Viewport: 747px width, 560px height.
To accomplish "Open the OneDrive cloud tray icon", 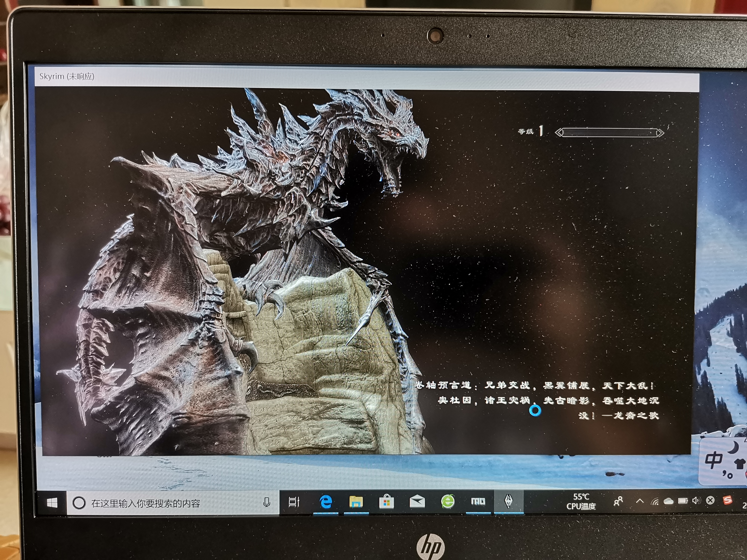I will click(669, 501).
